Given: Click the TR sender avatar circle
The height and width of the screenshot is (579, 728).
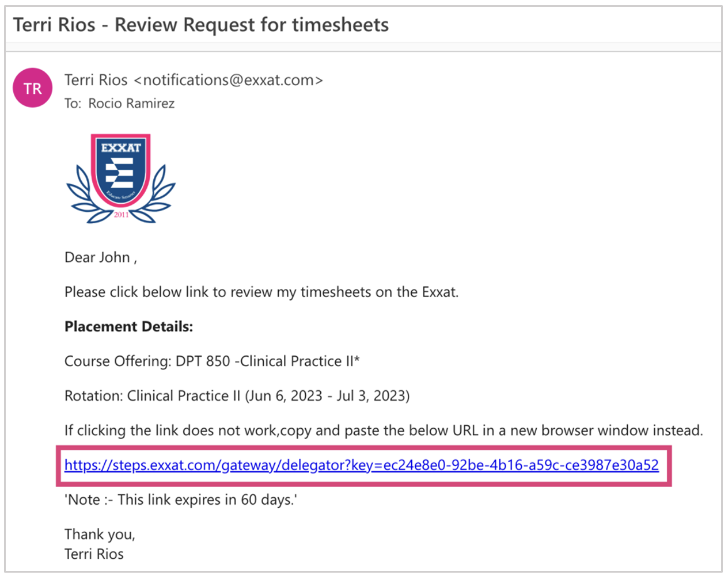Looking at the screenshot, I should click(33, 88).
